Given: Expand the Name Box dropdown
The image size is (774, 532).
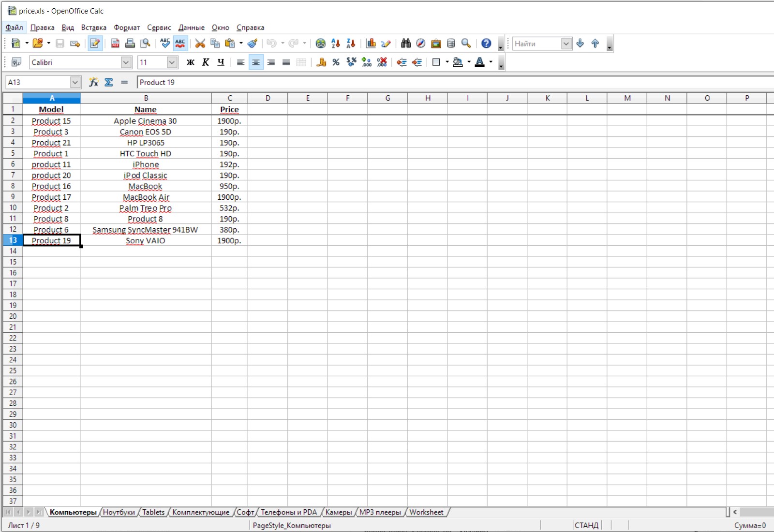Looking at the screenshot, I should point(75,82).
